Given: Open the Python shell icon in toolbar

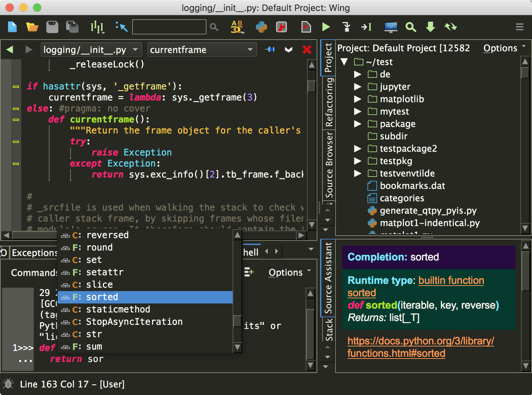Looking at the screenshot, I should click(x=262, y=27).
